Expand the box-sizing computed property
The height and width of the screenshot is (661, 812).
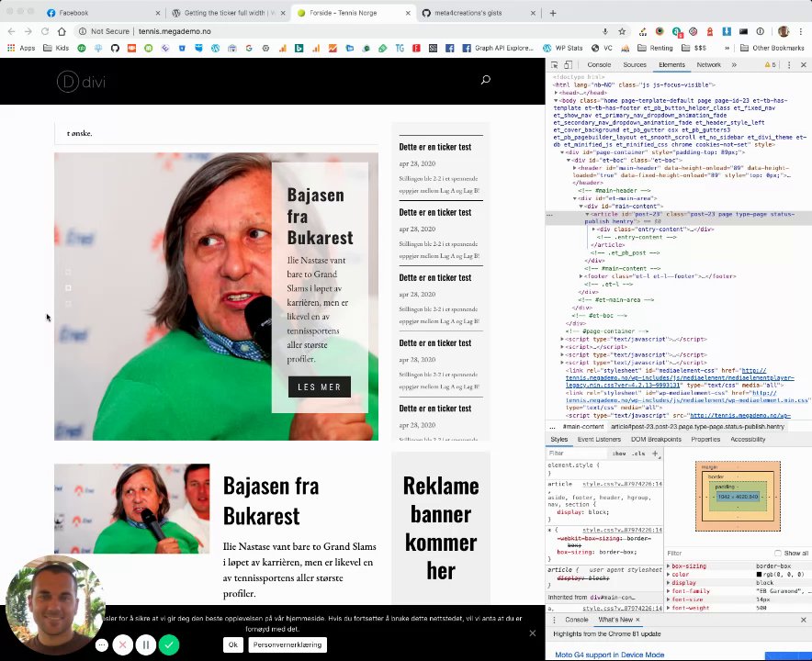pos(669,566)
